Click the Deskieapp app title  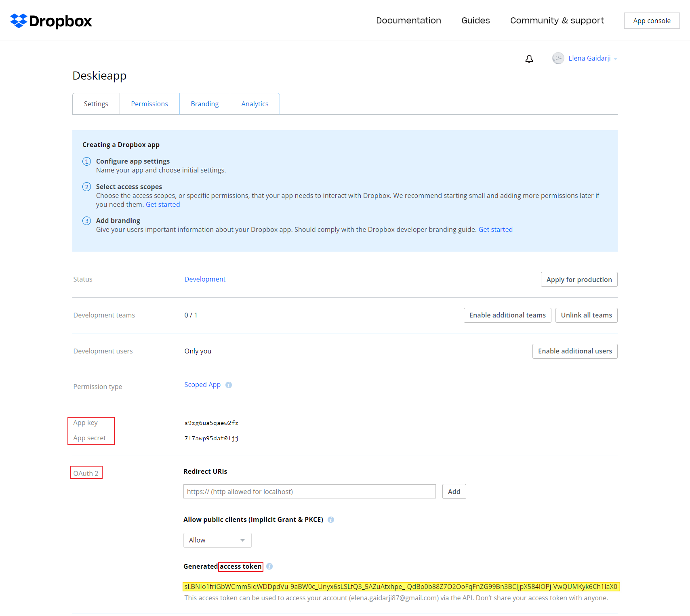point(99,76)
